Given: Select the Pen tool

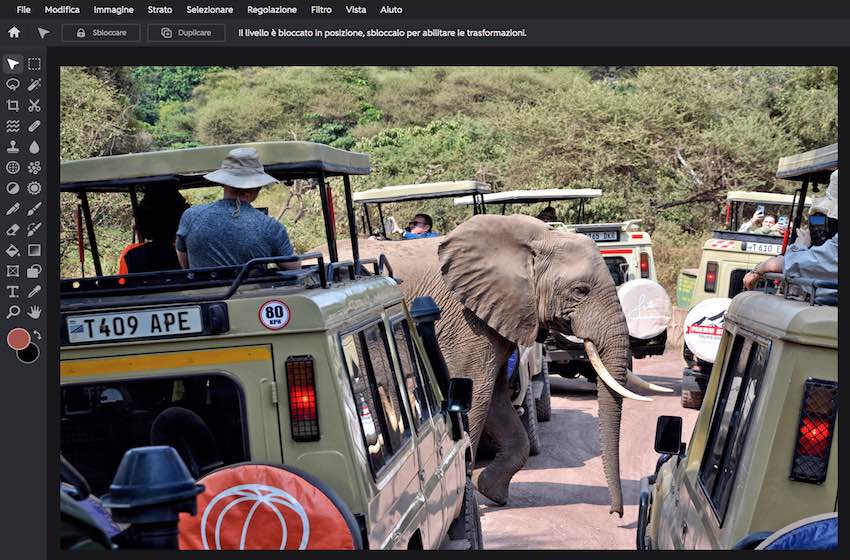Looking at the screenshot, I should (12, 209).
